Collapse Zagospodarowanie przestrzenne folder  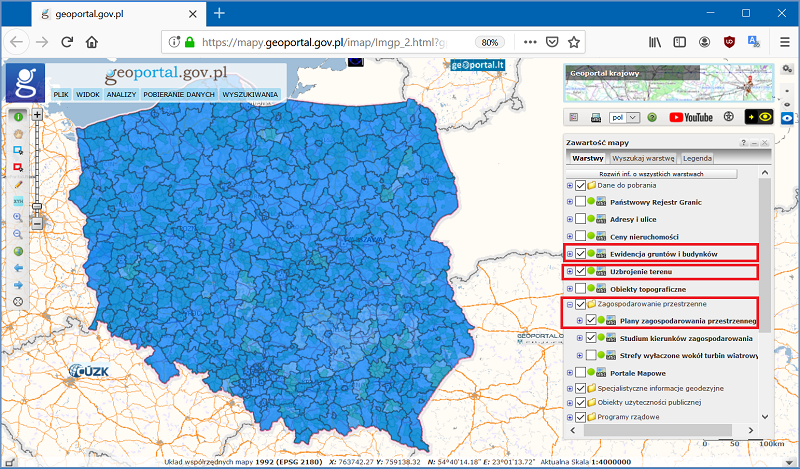(x=570, y=303)
